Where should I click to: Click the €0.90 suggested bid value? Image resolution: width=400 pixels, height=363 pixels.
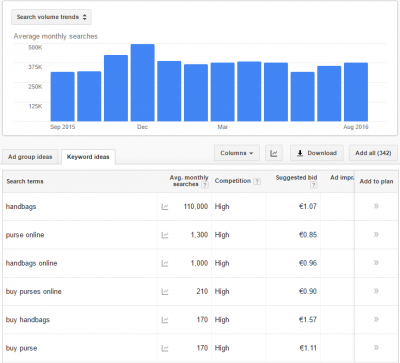pyautogui.click(x=308, y=291)
